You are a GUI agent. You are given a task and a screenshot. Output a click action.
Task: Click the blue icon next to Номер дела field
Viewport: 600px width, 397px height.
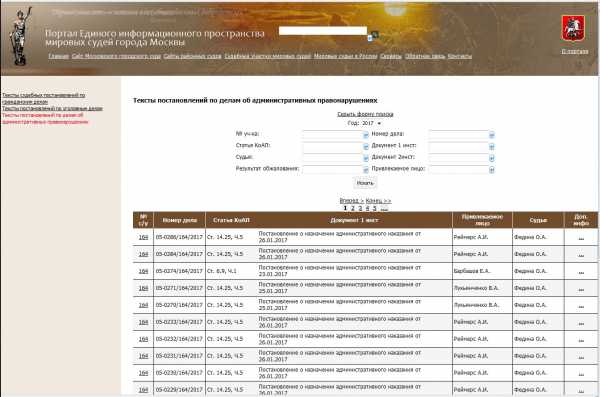[492, 135]
